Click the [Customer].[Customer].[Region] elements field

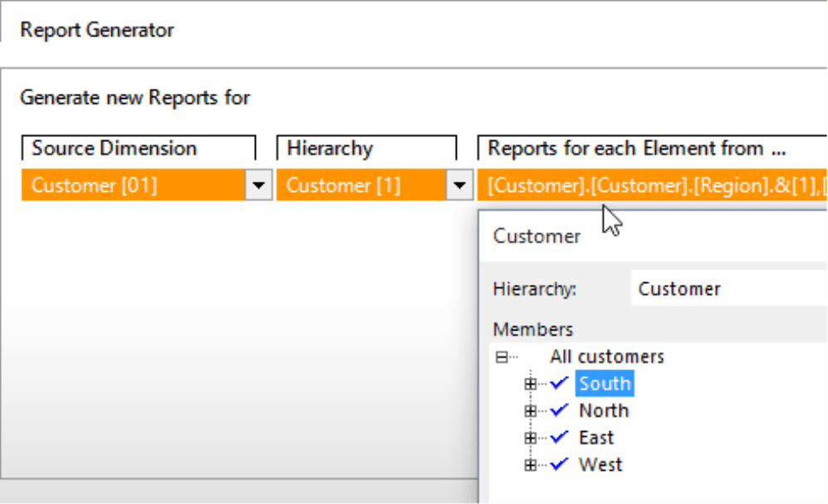click(x=652, y=186)
